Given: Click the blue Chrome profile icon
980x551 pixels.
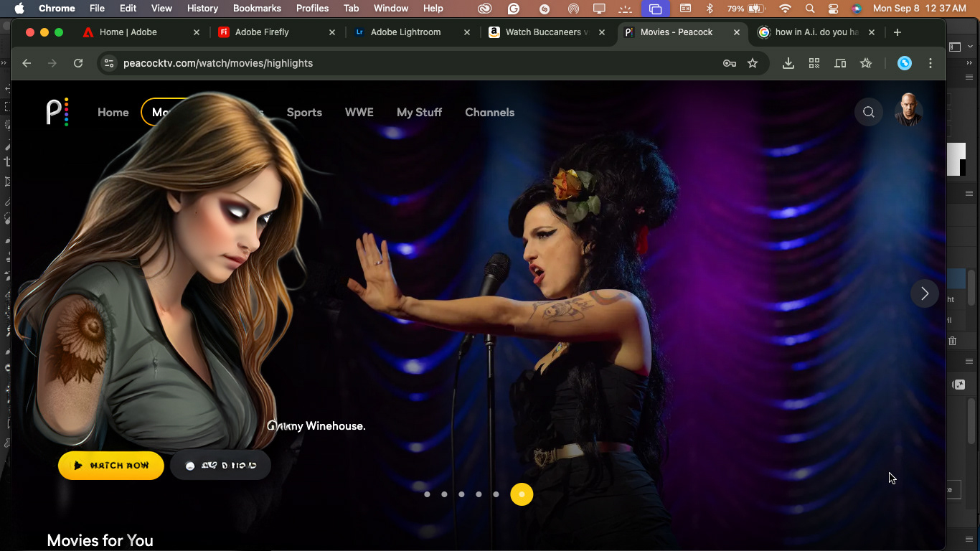Looking at the screenshot, I should pos(905,63).
